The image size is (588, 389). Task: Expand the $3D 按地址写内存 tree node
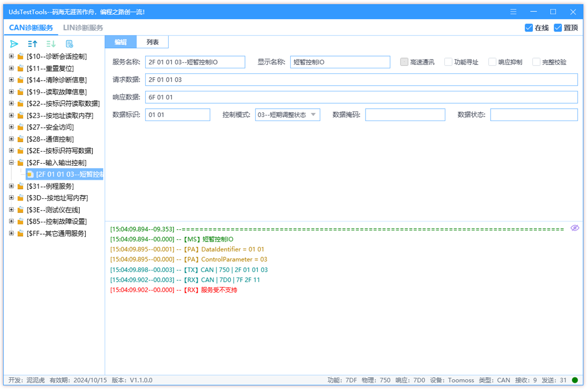coord(11,198)
